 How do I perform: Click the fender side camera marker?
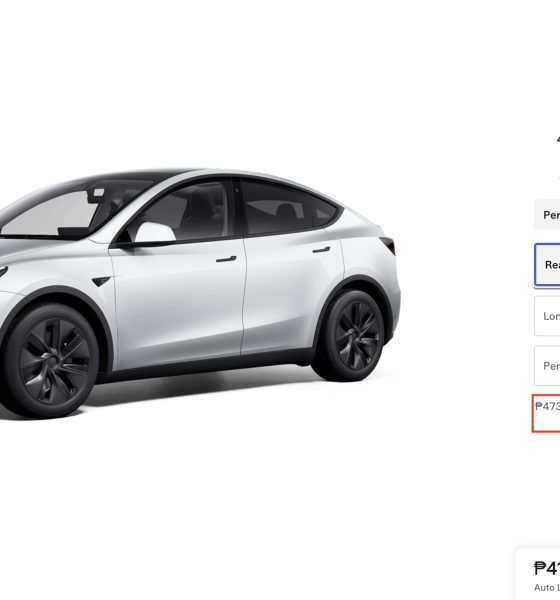(101, 282)
